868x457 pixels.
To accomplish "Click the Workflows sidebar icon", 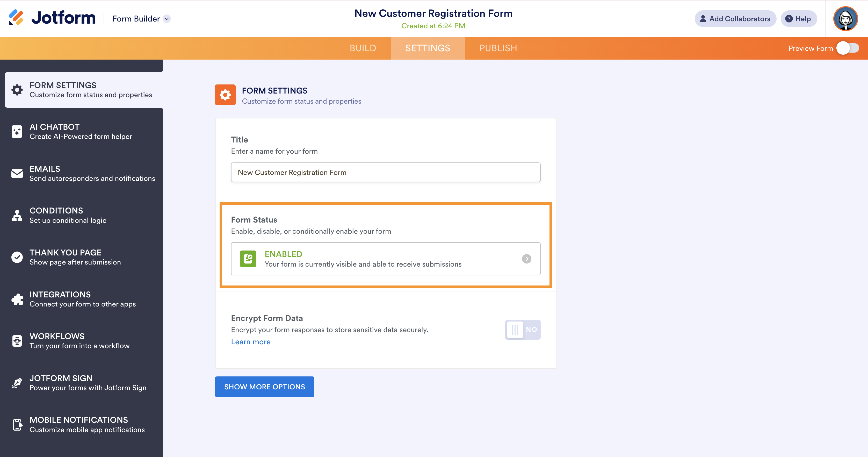I will coord(17,341).
